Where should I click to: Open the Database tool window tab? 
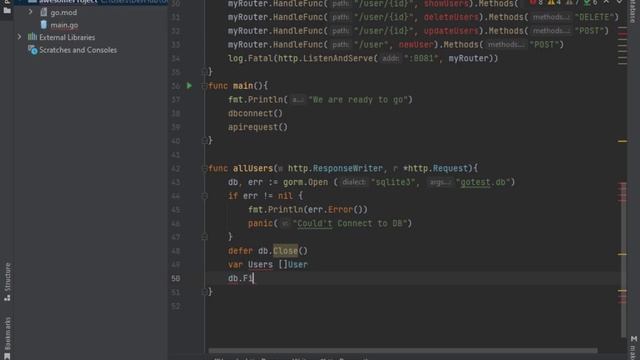633,11
